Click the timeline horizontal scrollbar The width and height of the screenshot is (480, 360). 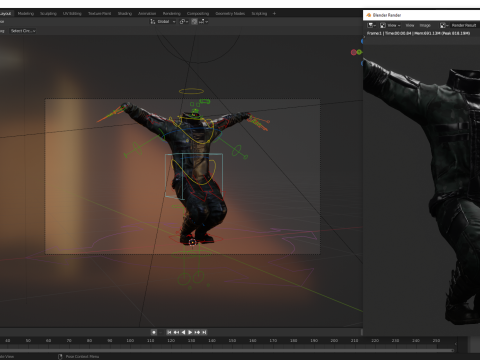[227, 350]
